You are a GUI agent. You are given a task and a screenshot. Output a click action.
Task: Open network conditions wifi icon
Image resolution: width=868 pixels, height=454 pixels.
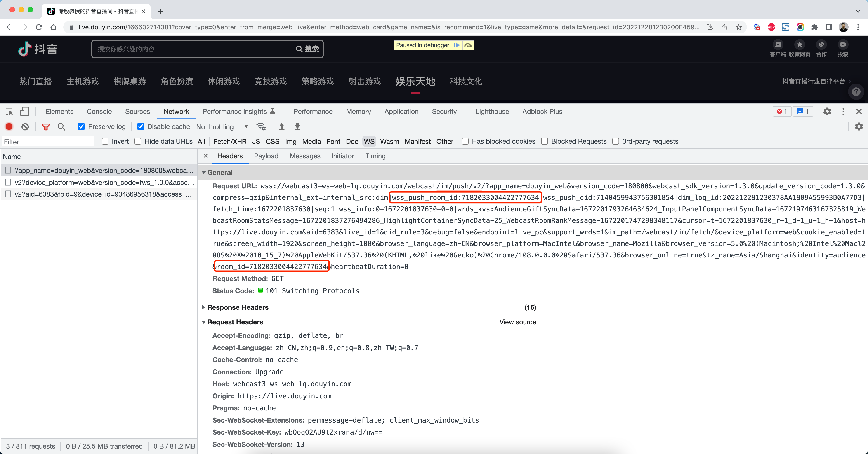coord(261,127)
